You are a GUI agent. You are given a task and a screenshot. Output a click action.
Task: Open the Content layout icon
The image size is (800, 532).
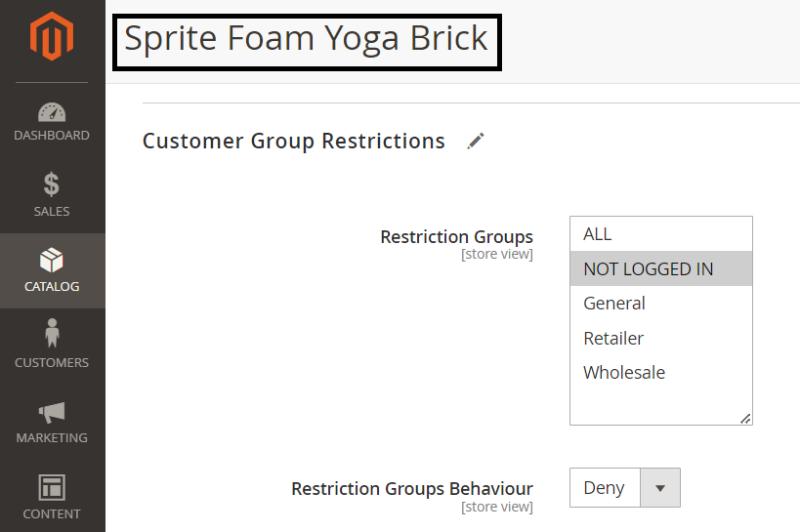(52, 487)
